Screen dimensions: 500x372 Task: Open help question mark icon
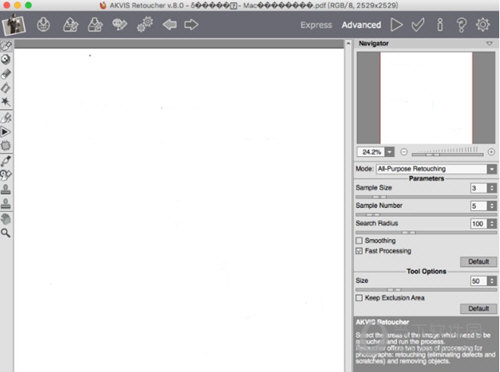[x=461, y=25]
